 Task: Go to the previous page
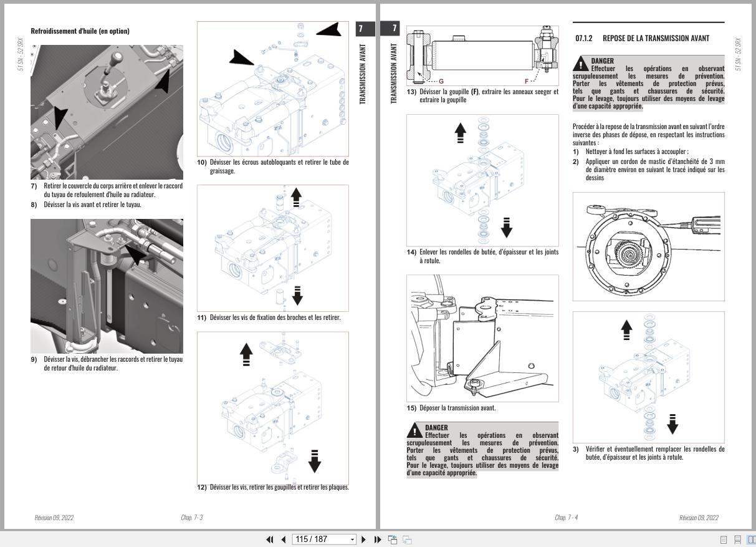click(x=284, y=540)
